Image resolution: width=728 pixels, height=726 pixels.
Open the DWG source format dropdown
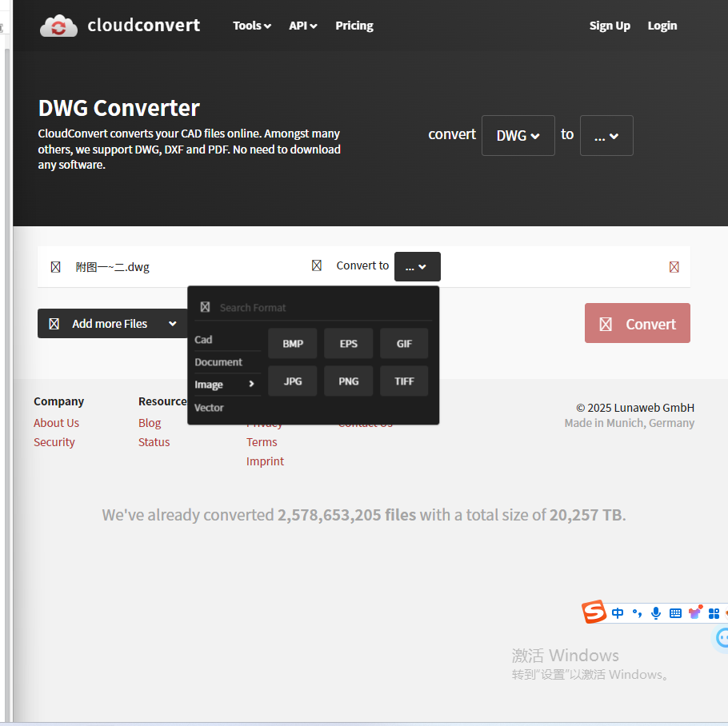click(x=518, y=135)
